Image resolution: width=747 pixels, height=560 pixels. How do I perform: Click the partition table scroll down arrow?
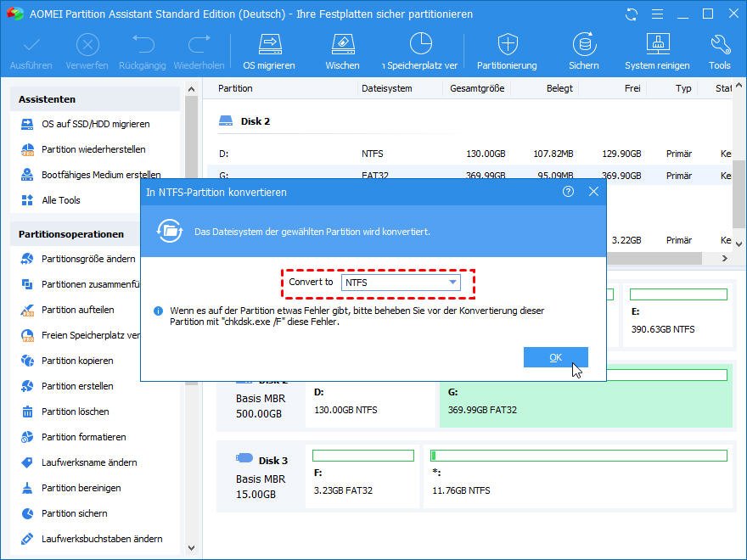(x=739, y=244)
